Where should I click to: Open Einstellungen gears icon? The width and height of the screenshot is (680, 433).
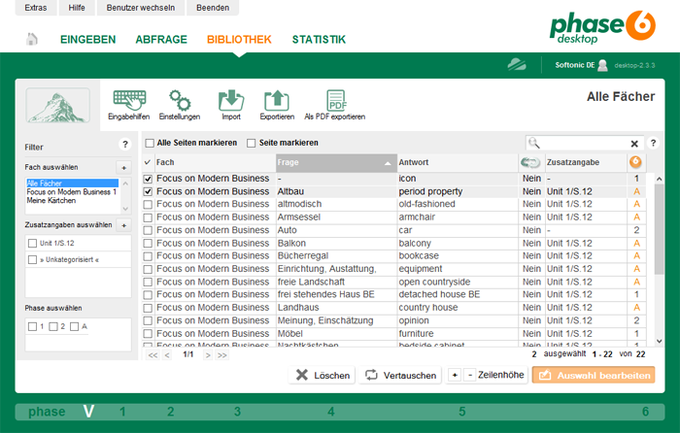180,101
